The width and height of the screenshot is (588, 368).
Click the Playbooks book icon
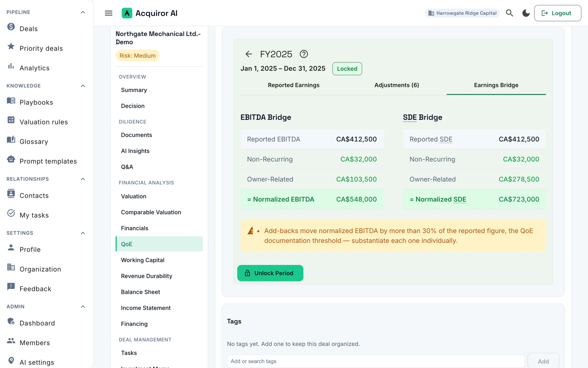click(11, 101)
